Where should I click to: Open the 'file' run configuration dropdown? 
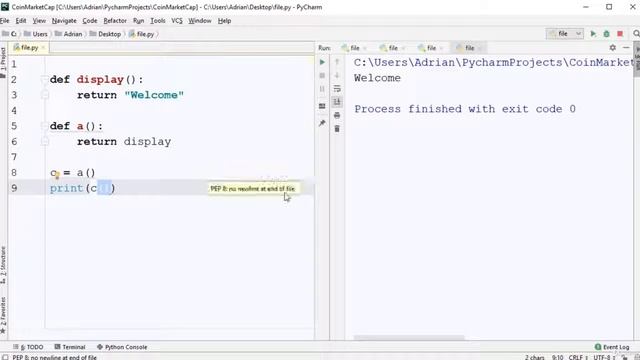[565, 34]
